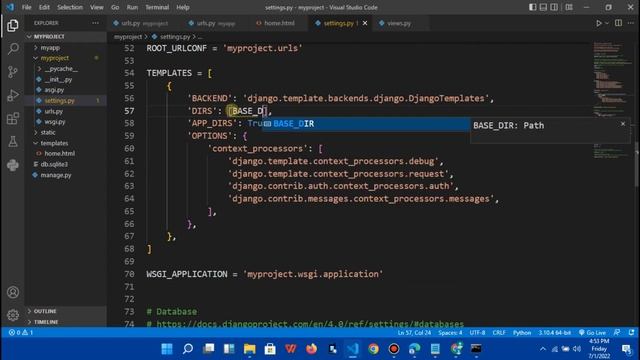The width and height of the screenshot is (640, 360).
Task: Customize layout icon in title bar
Action: pyautogui.click(x=569, y=7)
